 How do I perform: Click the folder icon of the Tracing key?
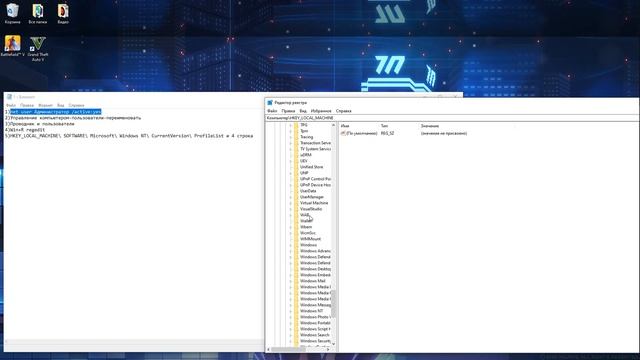pos(296,137)
